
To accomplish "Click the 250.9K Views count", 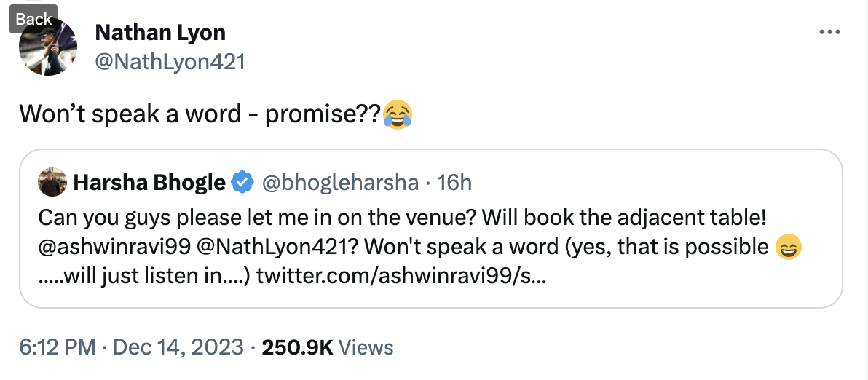I will pyautogui.click(x=327, y=347).
